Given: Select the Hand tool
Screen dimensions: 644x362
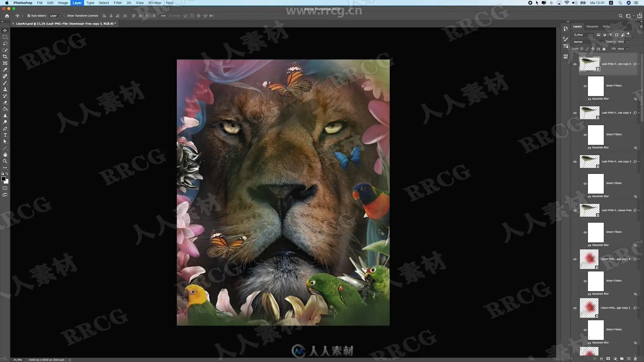Looking at the screenshot, I should tap(5, 155).
